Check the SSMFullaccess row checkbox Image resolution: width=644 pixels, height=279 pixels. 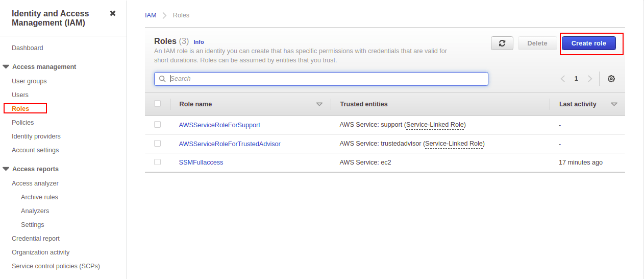(x=158, y=162)
